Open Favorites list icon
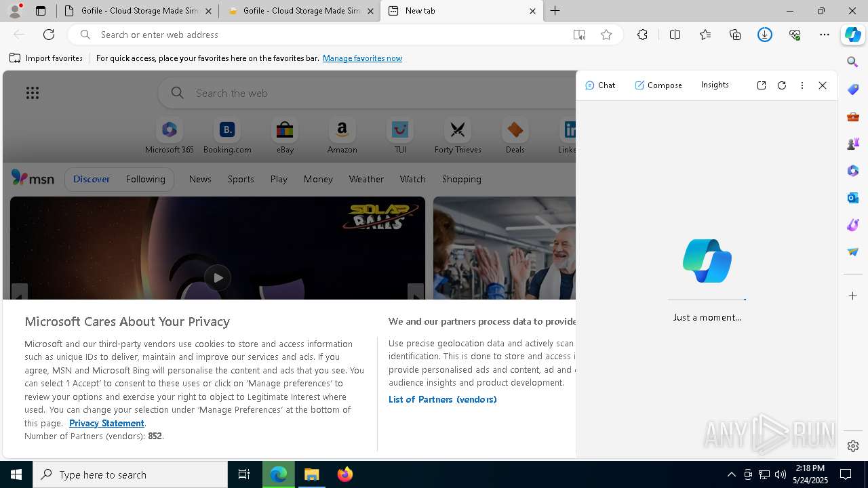The image size is (868, 488). pos(705,35)
